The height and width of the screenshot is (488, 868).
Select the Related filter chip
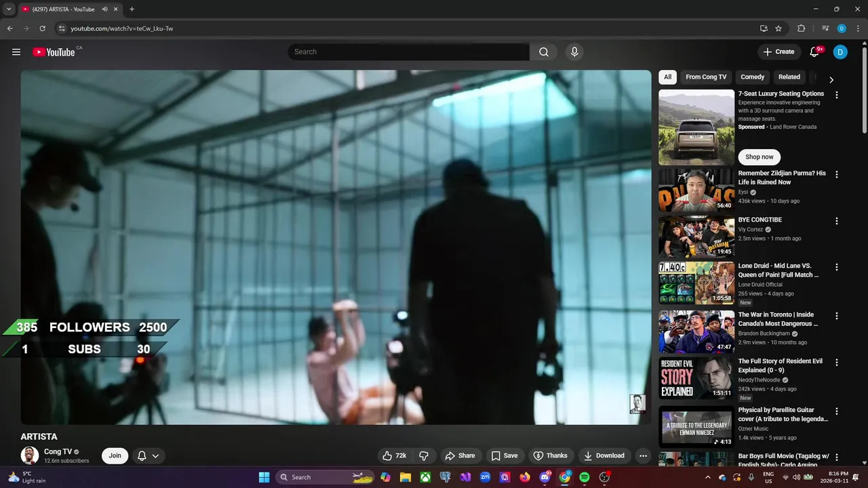(x=789, y=77)
